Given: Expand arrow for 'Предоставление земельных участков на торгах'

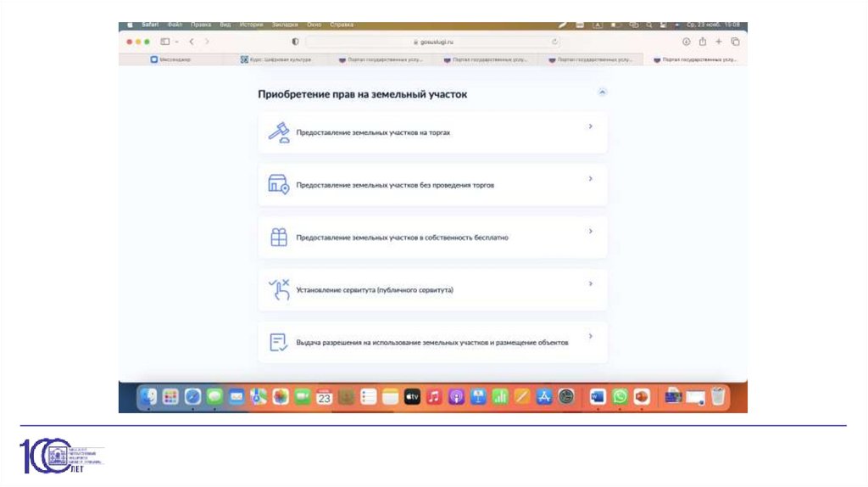Looking at the screenshot, I should coord(591,126).
